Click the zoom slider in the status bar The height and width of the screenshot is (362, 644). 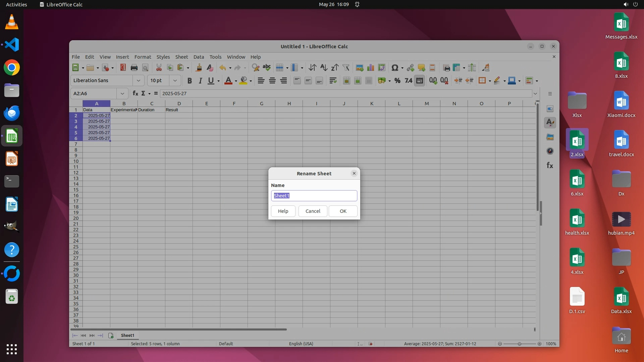click(519, 344)
